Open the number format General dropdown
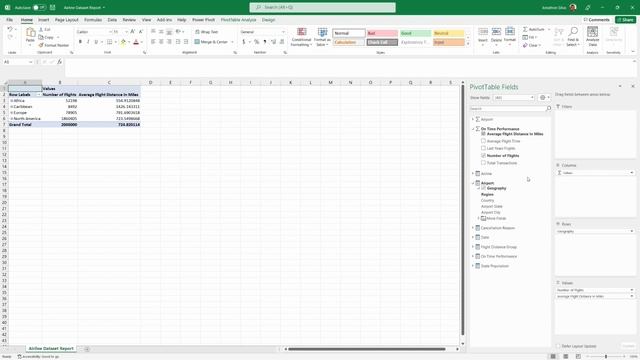The width and height of the screenshot is (640, 360). coord(283,32)
